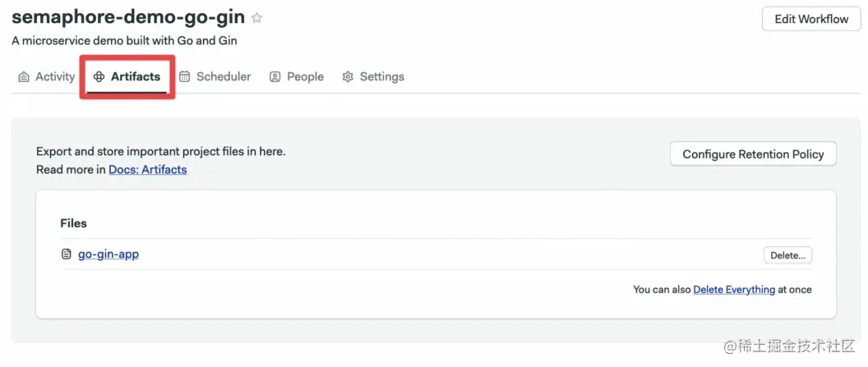The height and width of the screenshot is (367, 868).
Task: Click the semaphore-demo-go-gin project title
Action: (x=127, y=18)
